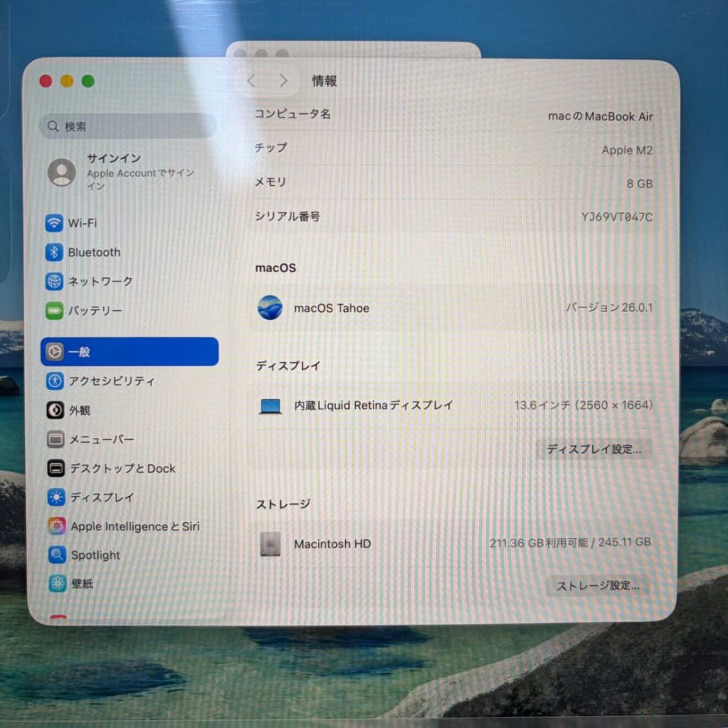Click the memory value 8 GB
The height and width of the screenshot is (728, 728).
[640, 184]
